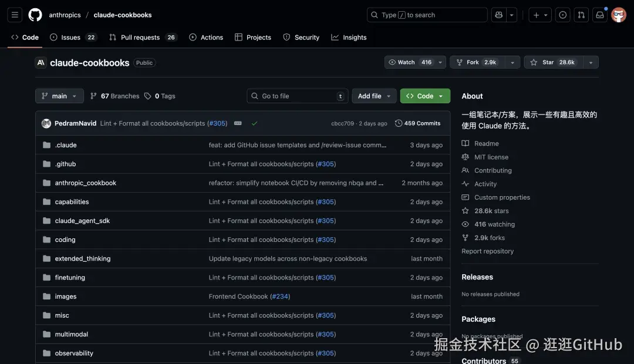Viewport: 634px width, 364px height.
Task: Open PedramNavid author link
Action: pos(75,123)
